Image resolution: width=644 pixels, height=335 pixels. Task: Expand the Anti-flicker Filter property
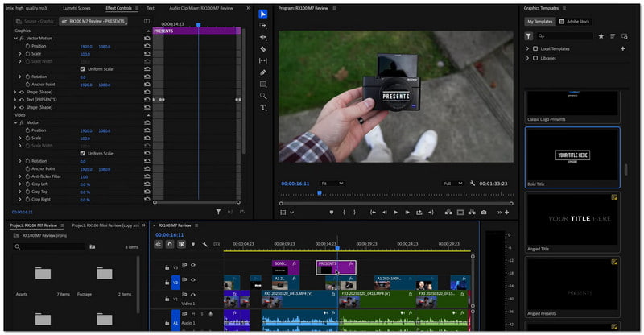pyautogui.click(x=19, y=176)
